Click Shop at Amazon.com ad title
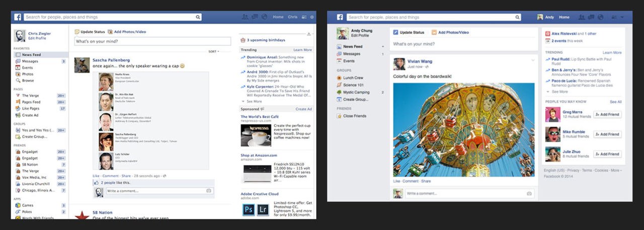 click(x=259, y=156)
